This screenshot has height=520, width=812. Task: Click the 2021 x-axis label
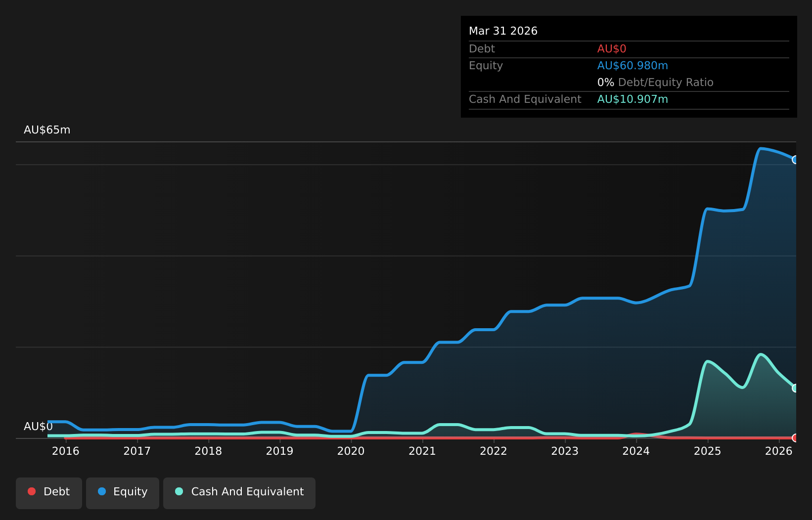coord(422,451)
